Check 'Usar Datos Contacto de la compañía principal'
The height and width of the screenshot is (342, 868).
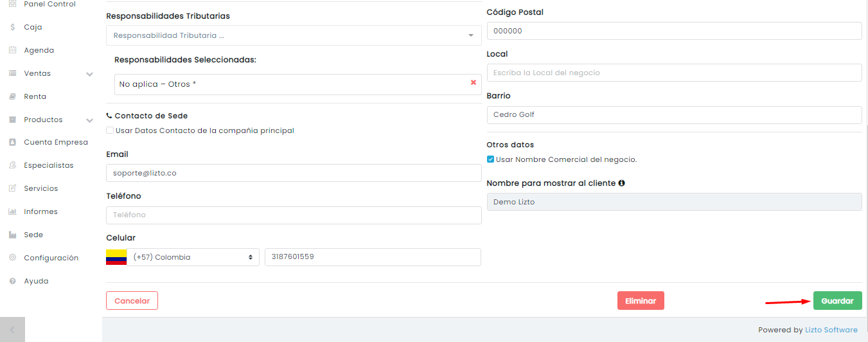click(110, 130)
